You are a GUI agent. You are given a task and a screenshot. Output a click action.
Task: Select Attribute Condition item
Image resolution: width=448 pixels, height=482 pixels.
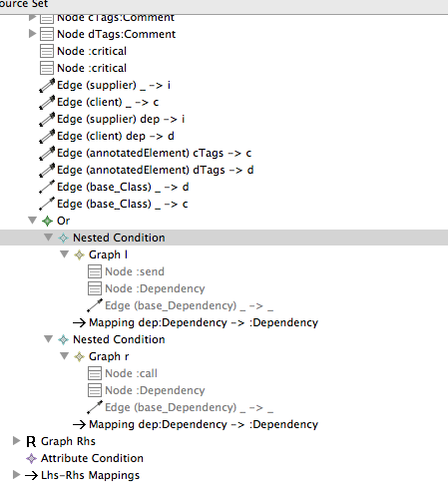[92, 458]
